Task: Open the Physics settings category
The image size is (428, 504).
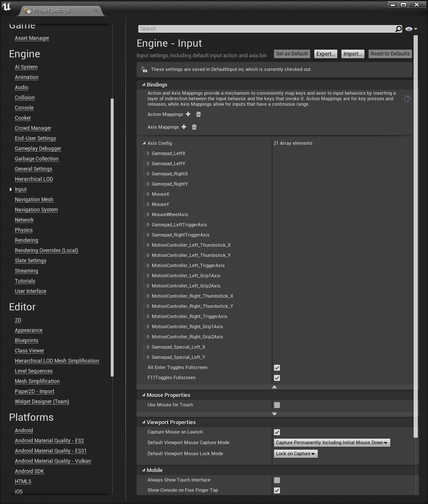Action: point(24,230)
